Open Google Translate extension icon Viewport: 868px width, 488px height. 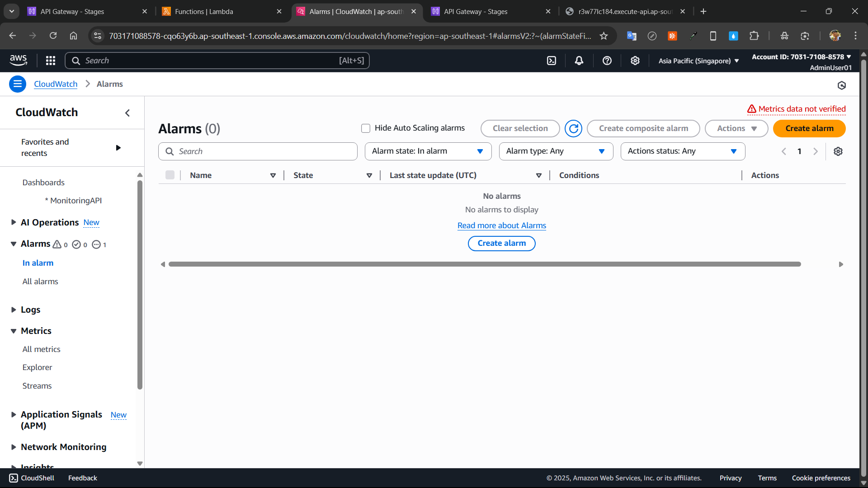tap(632, 36)
